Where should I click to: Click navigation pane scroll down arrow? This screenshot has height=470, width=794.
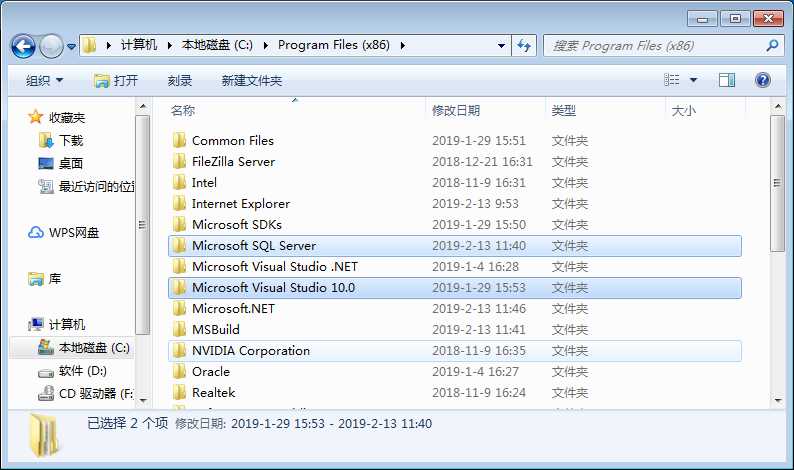(x=143, y=401)
